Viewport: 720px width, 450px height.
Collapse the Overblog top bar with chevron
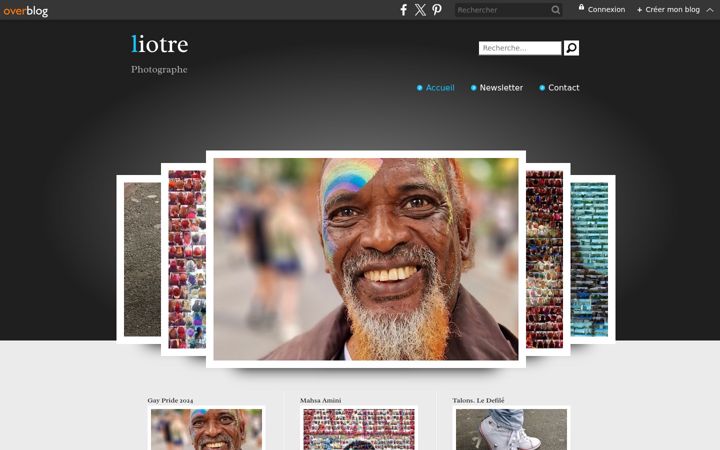(710, 10)
